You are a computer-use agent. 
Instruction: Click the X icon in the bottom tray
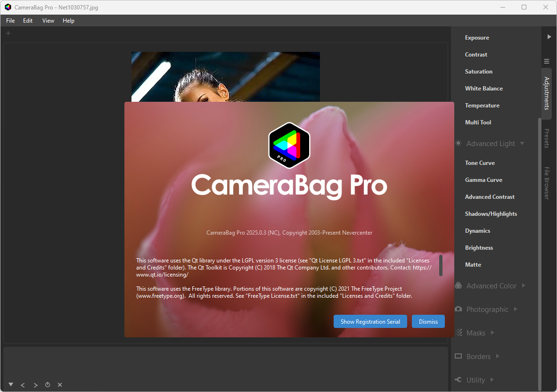coord(60,385)
